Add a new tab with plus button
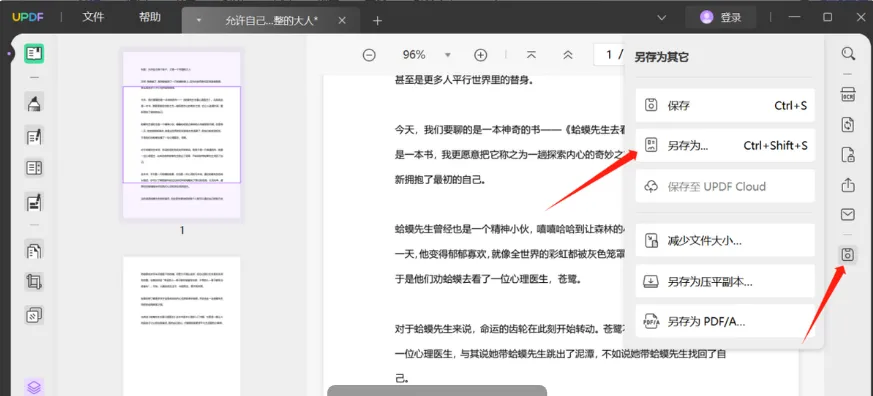The image size is (873, 396). (377, 21)
